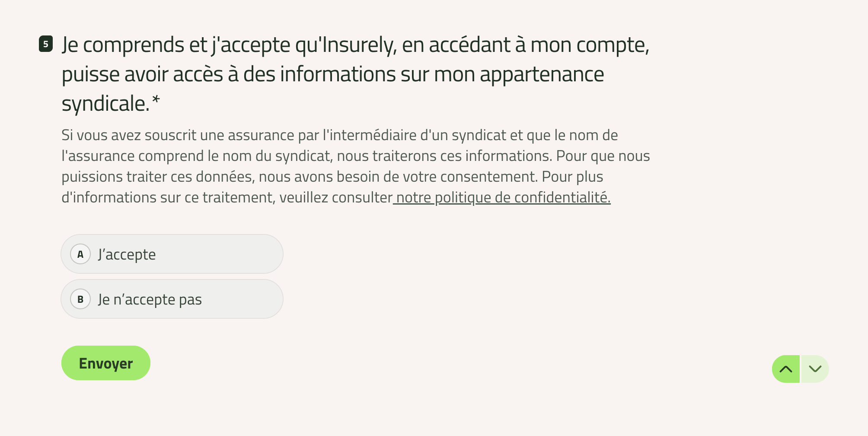Click the letter A key badge

[x=80, y=254]
